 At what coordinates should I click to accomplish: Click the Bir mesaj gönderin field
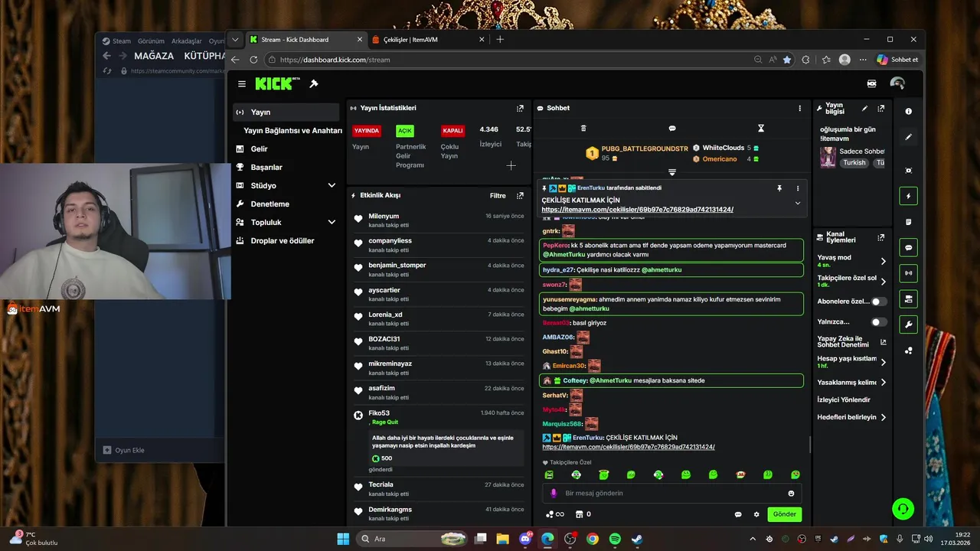[x=672, y=494]
